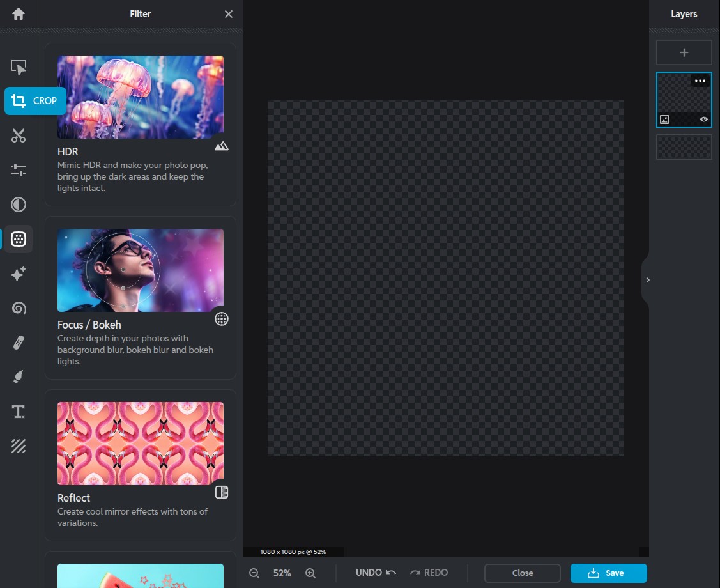The height and width of the screenshot is (588, 720).
Task: Select the Text tool
Action: click(x=19, y=412)
